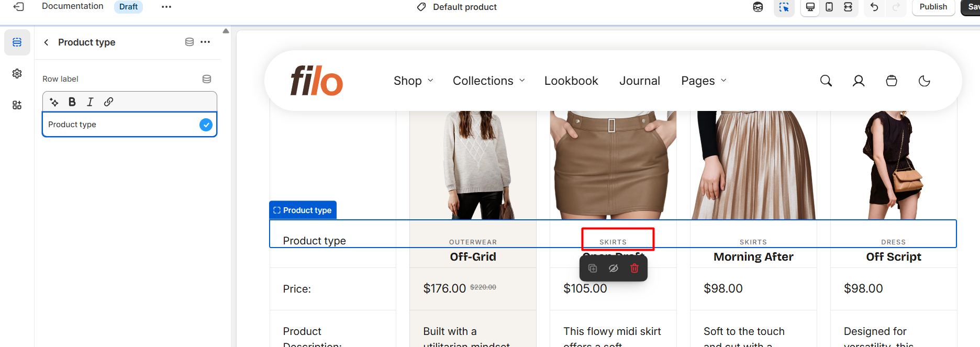Click the Off-Grid sweater product image
Screen dimensions: 980x347
click(x=473, y=165)
